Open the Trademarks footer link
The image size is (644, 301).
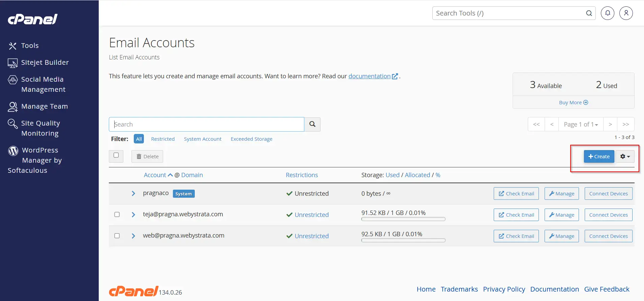[459, 289]
